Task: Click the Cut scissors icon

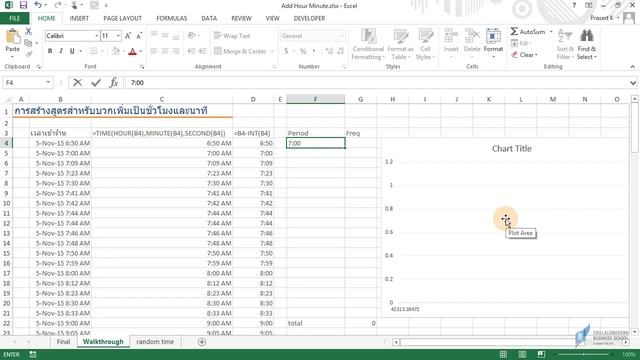Action: point(28,31)
